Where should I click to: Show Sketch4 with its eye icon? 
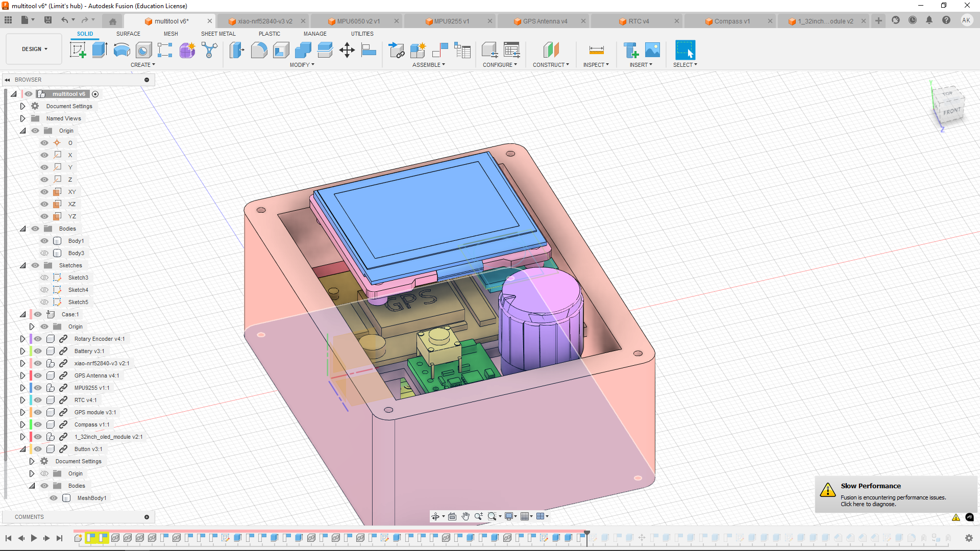[44, 290]
